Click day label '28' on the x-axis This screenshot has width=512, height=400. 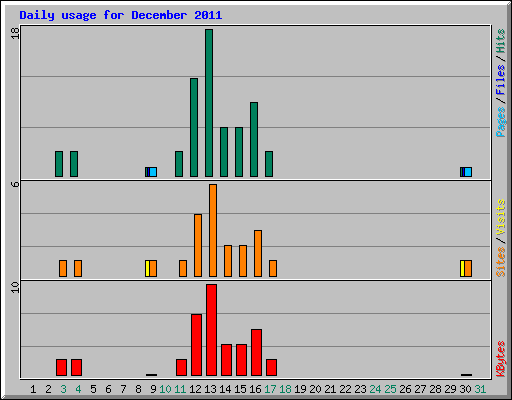pyautogui.click(x=435, y=389)
